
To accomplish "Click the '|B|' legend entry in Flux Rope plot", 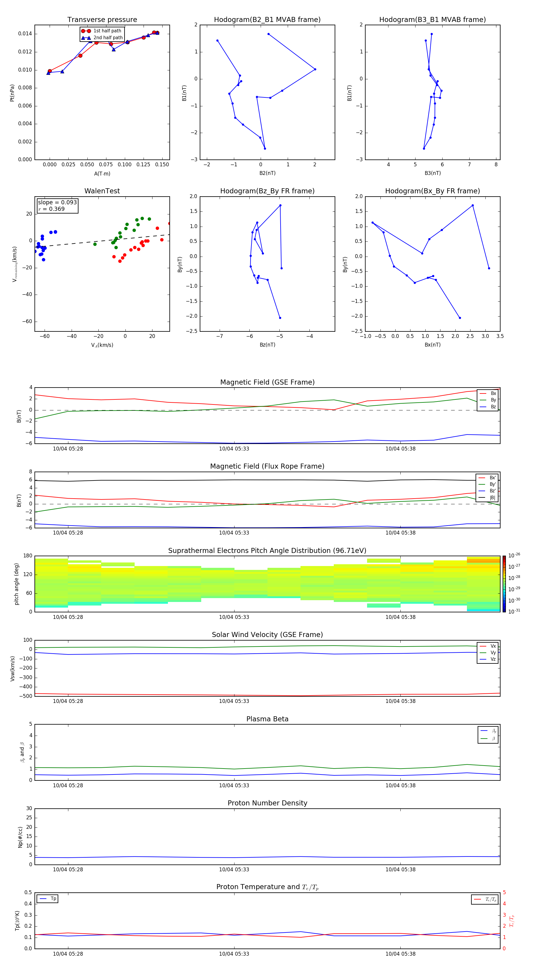I will pos(487,498).
